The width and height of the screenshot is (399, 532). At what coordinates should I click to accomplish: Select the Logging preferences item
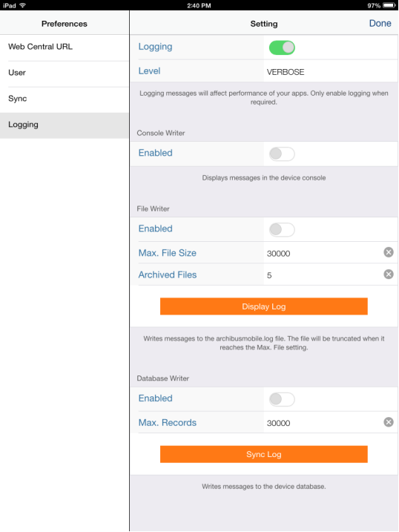click(65, 125)
